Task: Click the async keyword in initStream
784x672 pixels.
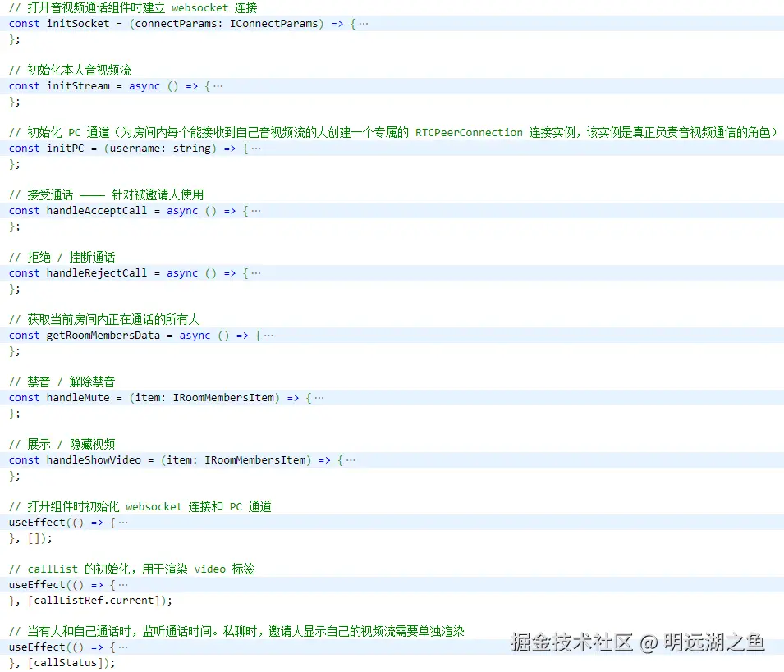Action: [x=144, y=85]
